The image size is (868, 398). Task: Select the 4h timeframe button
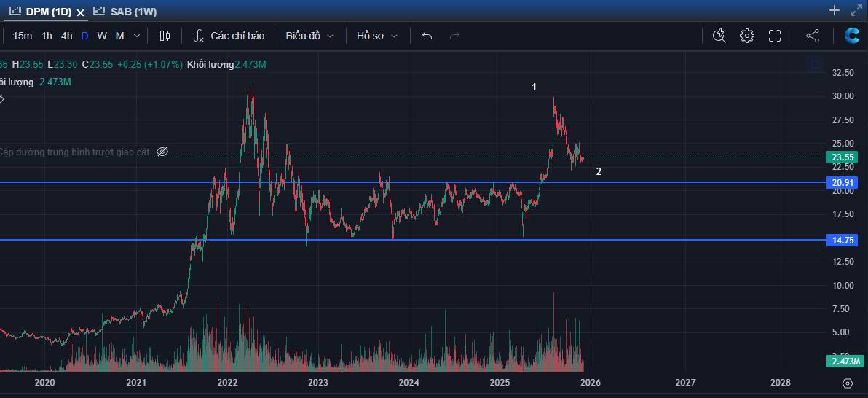coord(66,36)
